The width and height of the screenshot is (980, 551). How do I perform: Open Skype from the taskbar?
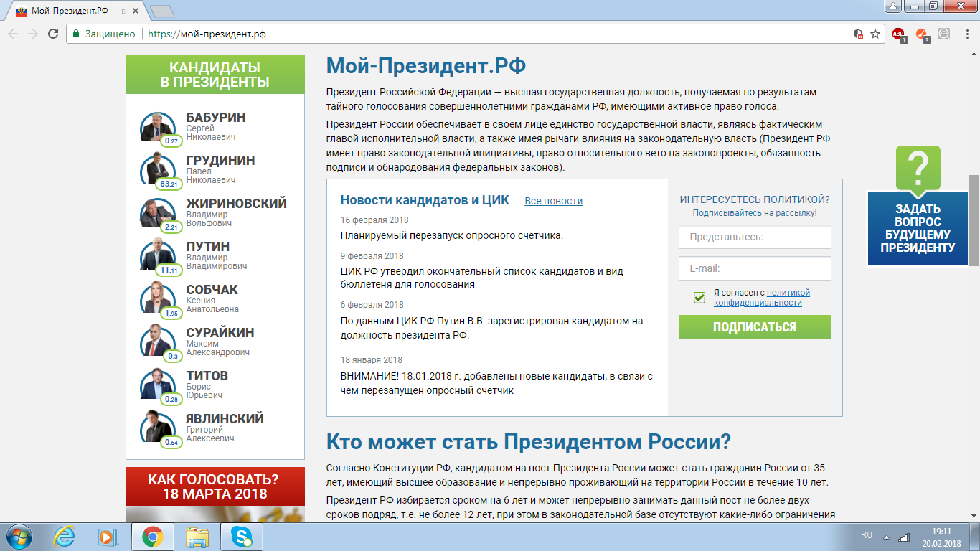[242, 536]
